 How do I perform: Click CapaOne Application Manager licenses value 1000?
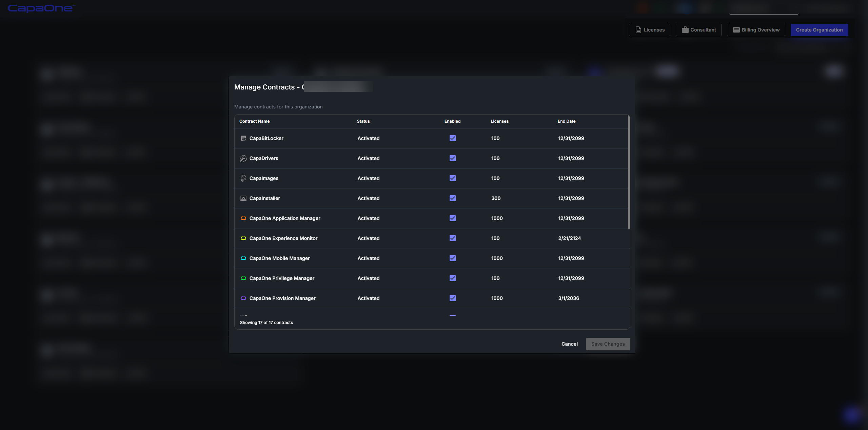(x=497, y=218)
